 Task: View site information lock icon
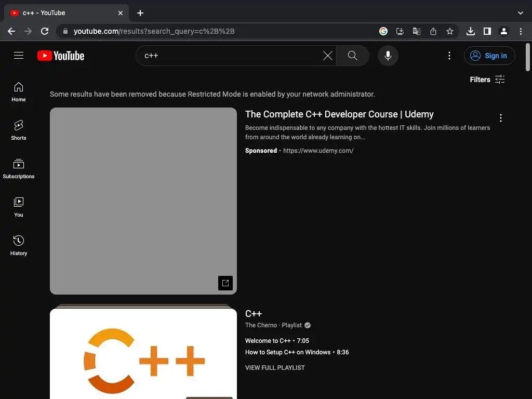(65, 31)
